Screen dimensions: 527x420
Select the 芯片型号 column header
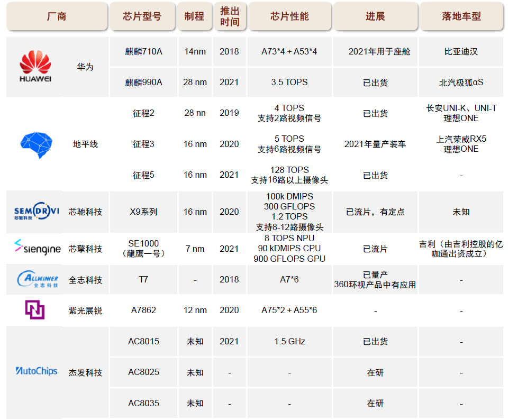coord(142,16)
